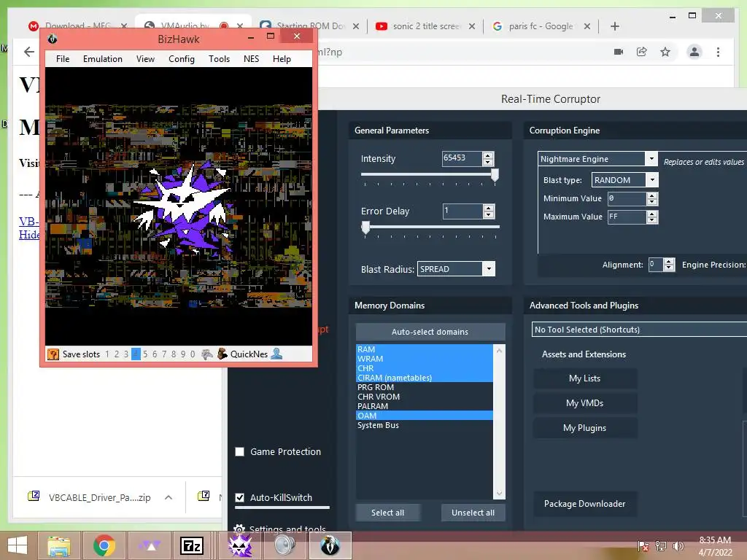747x560 pixels.
Task: Select BizHawk save slot 4
Action: [136, 354]
